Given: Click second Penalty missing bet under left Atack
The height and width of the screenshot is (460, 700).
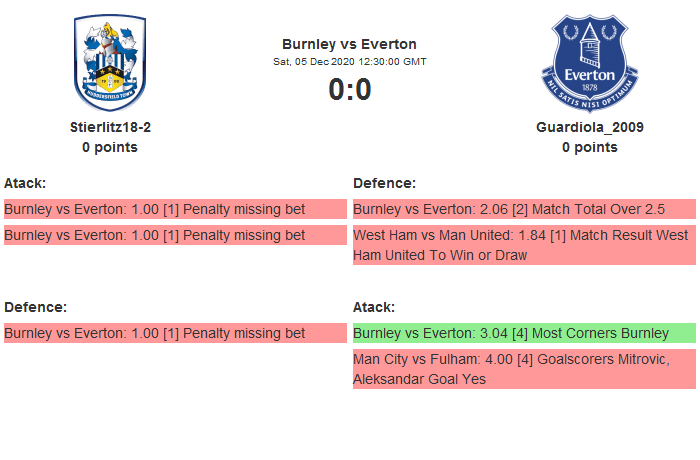Looking at the screenshot, I should click(155, 235).
